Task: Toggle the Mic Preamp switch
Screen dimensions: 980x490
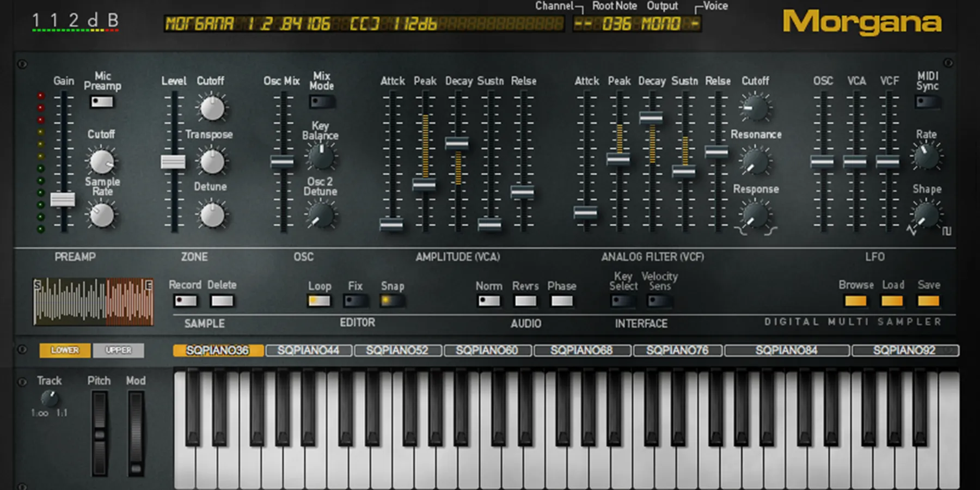Action: (x=102, y=102)
